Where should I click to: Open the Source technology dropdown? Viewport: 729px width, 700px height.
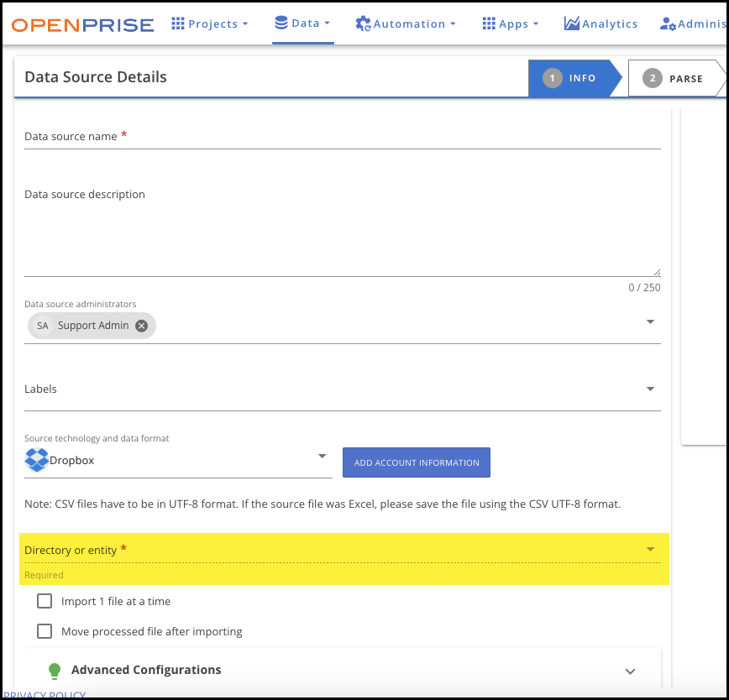point(321,455)
